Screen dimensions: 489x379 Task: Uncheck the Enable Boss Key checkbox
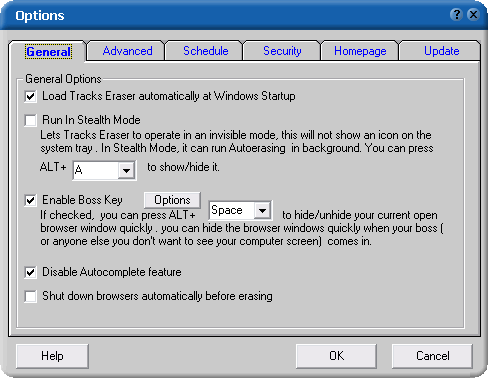[31, 200]
